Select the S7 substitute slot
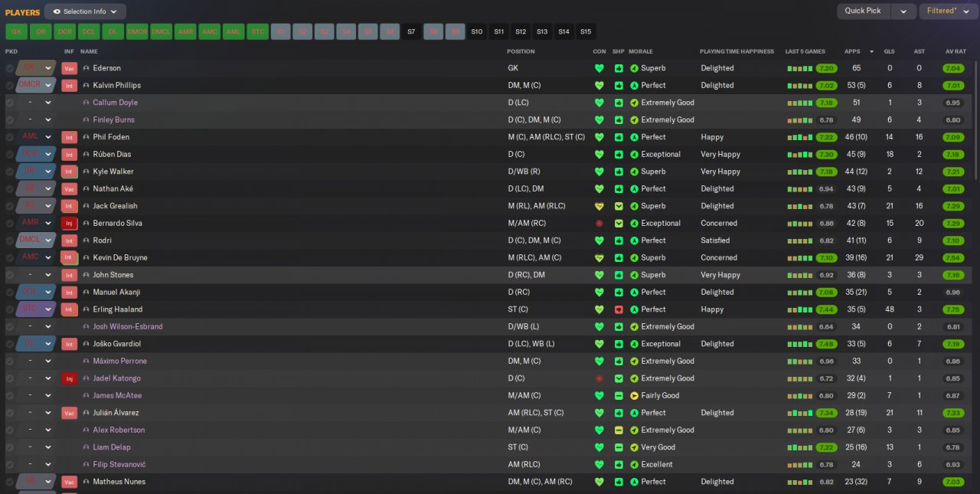Image resolution: width=980 pixels, height=494 pixels. pyautogui.click(x=412, y=32)
